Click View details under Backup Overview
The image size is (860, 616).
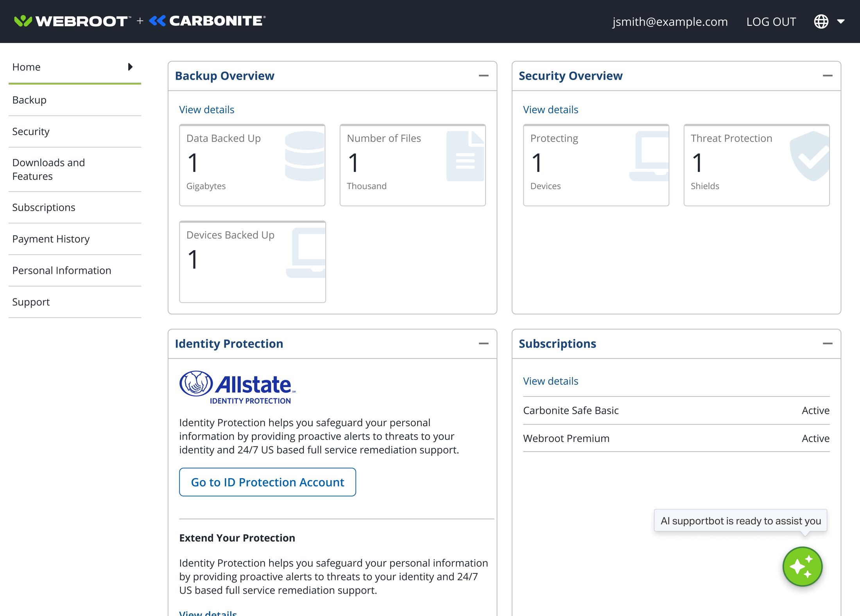[207, 110]
